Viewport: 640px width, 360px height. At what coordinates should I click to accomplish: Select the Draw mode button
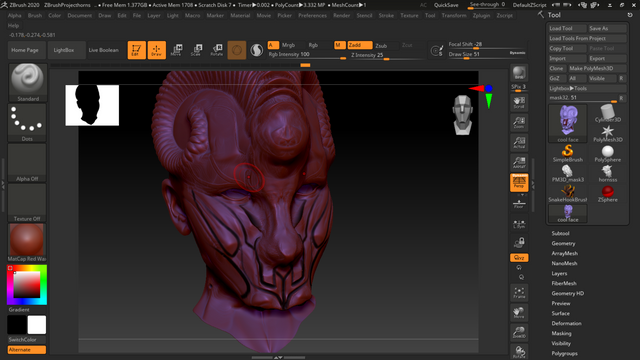pos(157,50)
